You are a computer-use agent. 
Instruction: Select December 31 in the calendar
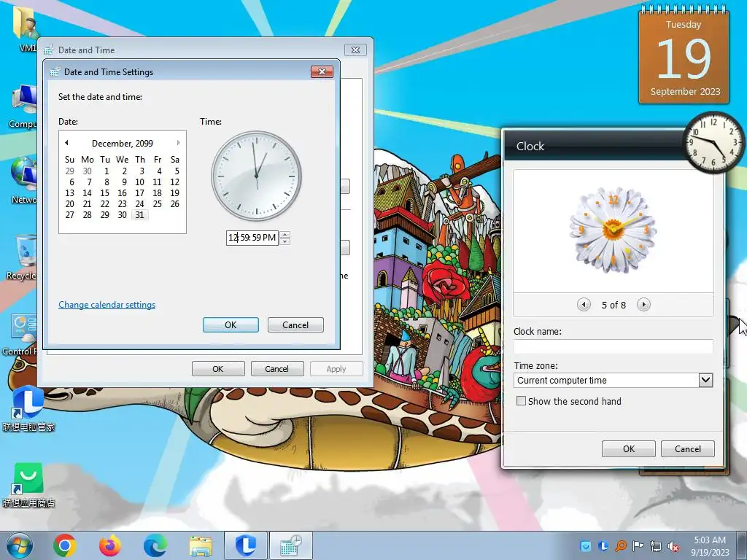(x=139, y=215)
